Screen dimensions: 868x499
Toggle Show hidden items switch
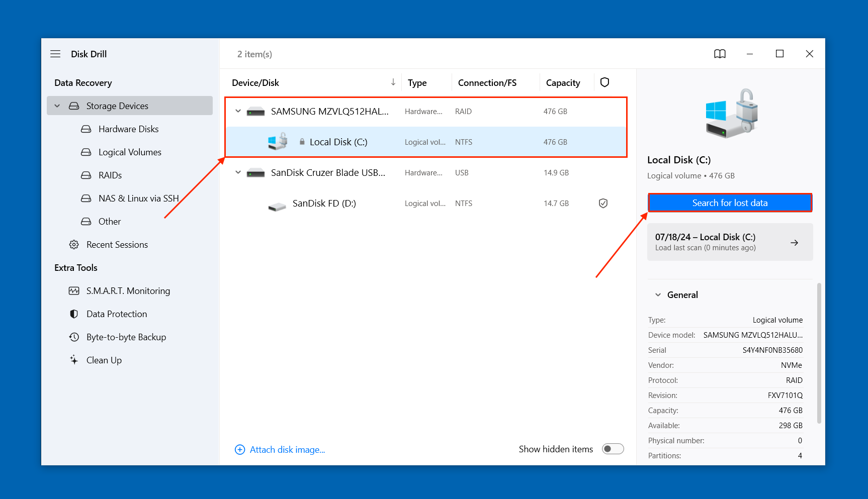point(613,449)
